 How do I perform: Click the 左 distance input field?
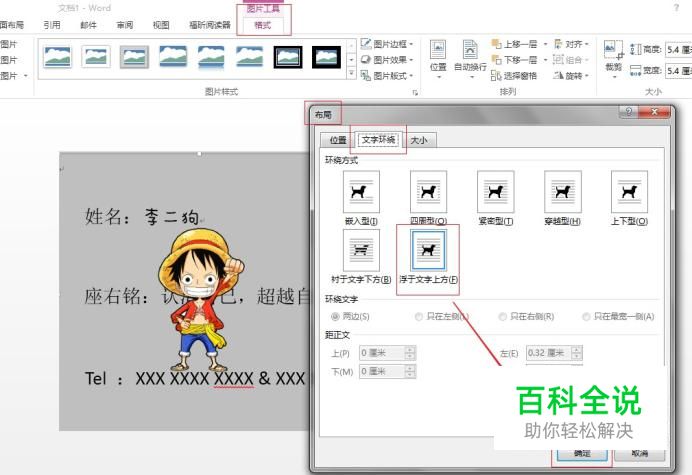point(549,353)
